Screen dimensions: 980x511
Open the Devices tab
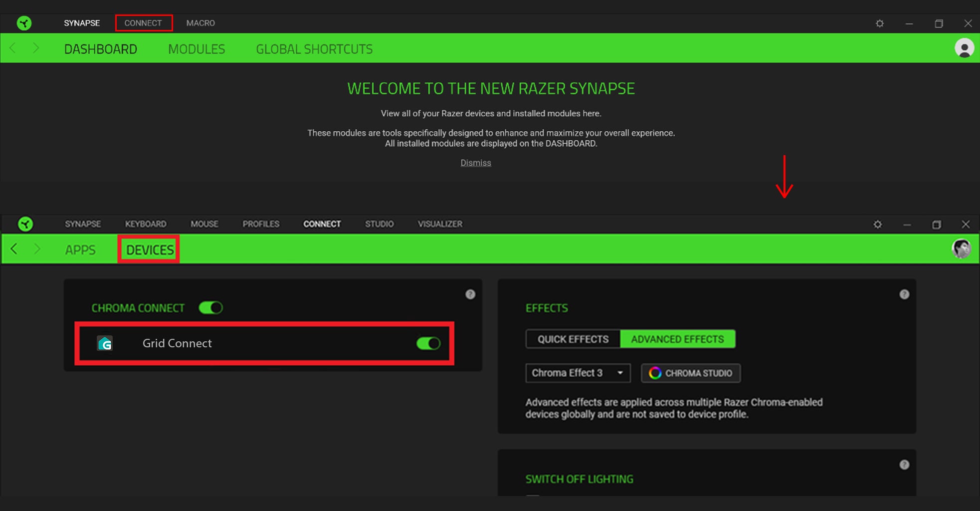[149, 250]
